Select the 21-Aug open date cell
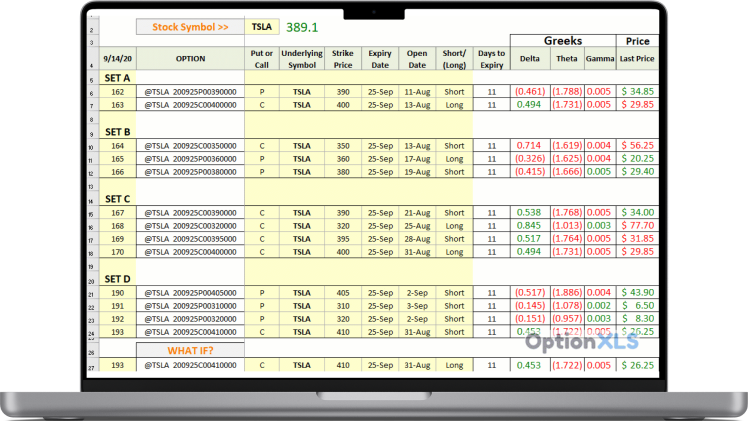748x425 pixels. coord(417,213)
